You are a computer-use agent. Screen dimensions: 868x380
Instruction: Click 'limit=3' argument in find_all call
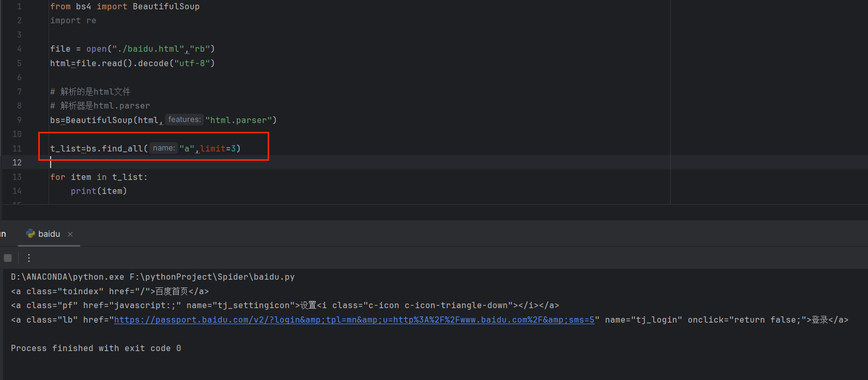tap(218, 148)
